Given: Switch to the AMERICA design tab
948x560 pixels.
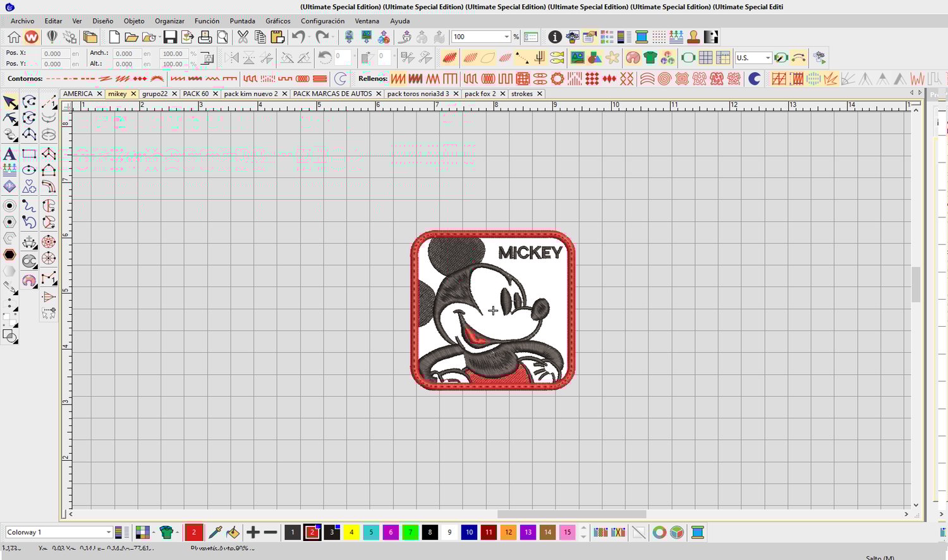Looking at the screenshot, I should (x=78, y=94).
